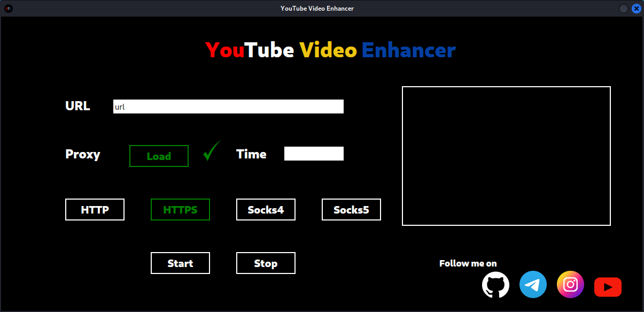Screen dimensions: 644x312
Task: Click the green proxy status checkmark
Action: pos(211,151)
